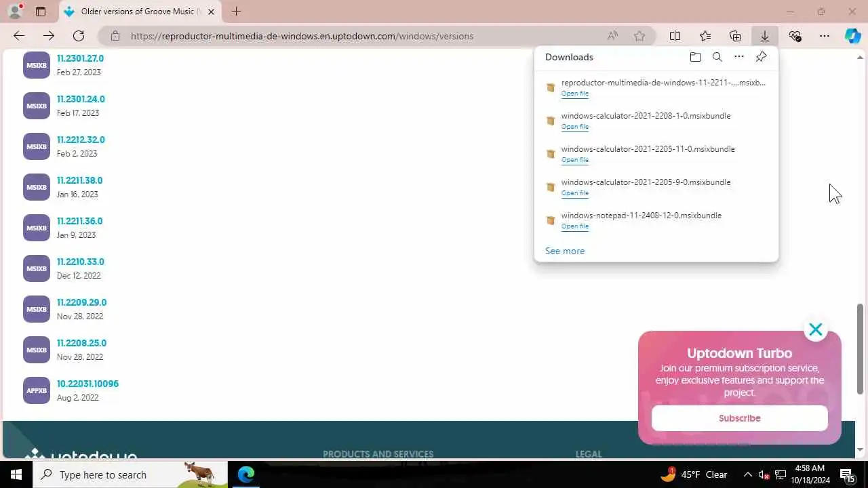Open Browser essentials icon
Screen dimensions: 868x488
pos(795,36)
